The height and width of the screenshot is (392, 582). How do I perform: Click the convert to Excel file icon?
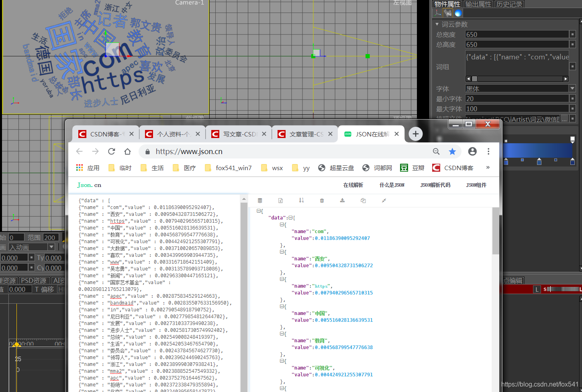(280, 200)
